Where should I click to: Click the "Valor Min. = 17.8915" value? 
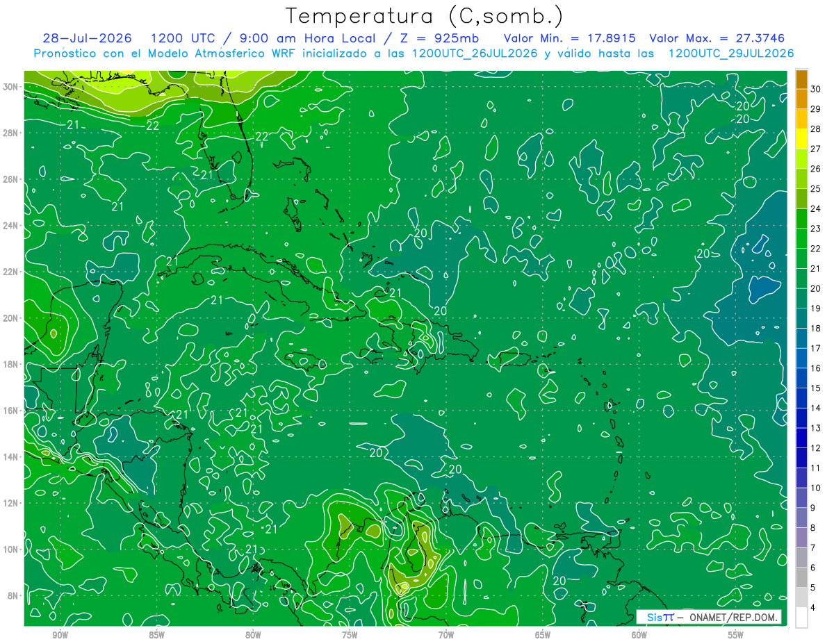point(571,38)
